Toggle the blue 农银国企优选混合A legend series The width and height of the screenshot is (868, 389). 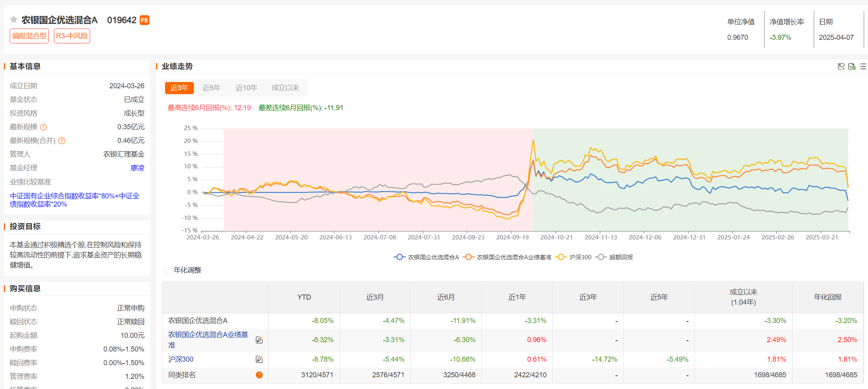click(x=426, y=257)
